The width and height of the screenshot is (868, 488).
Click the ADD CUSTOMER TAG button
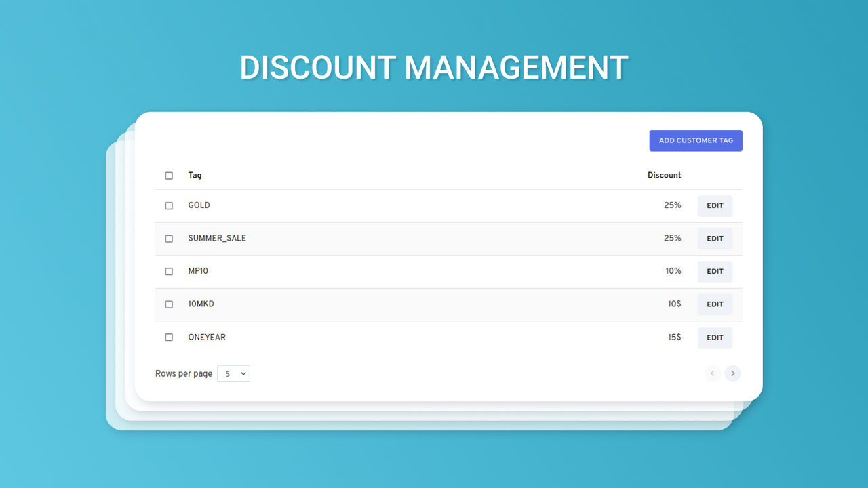point(696,140)
